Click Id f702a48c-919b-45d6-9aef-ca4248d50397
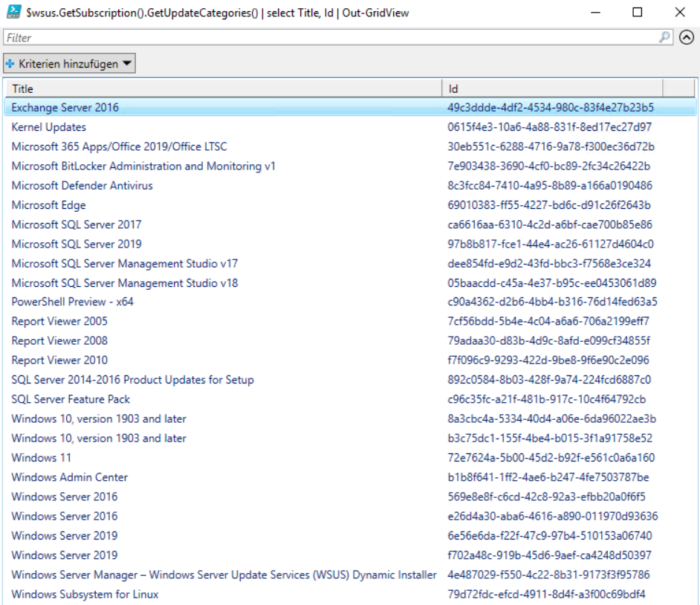This screenshot has height=605, width=700. pos(550,555)
